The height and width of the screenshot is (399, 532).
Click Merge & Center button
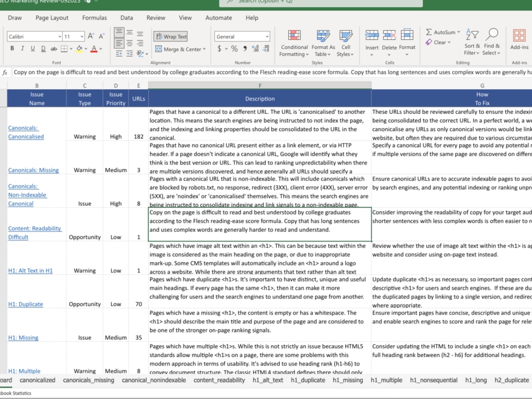[x=178, y=49]
